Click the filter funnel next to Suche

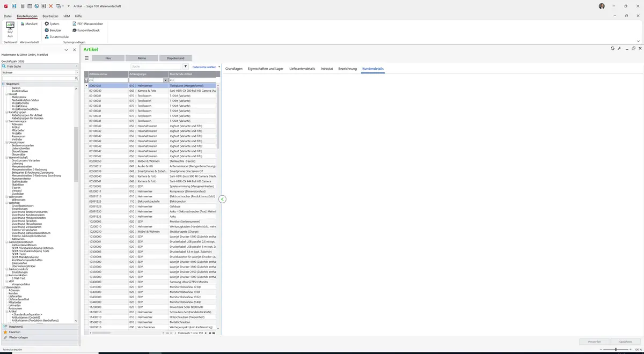pos(186,67)
